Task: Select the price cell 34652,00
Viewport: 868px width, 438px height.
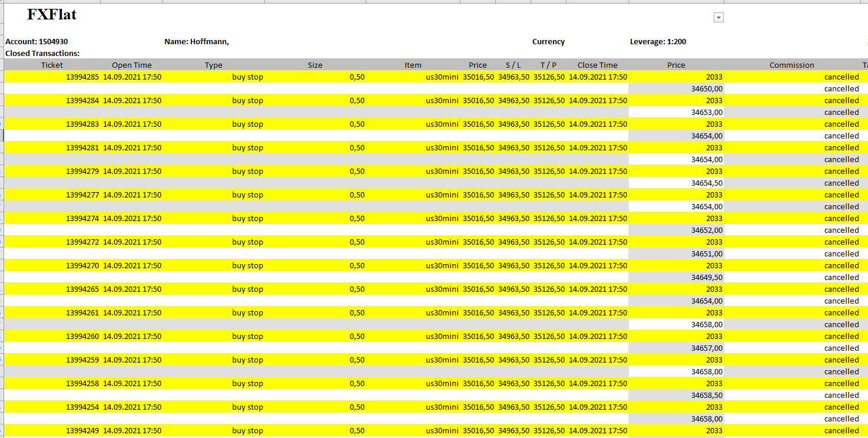Action: click(707, 230)
